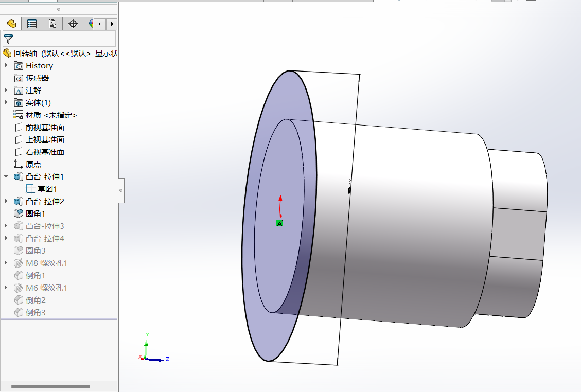The image size is (581, 392).
Task: Select the text 草图1
Action: point(47,189)
